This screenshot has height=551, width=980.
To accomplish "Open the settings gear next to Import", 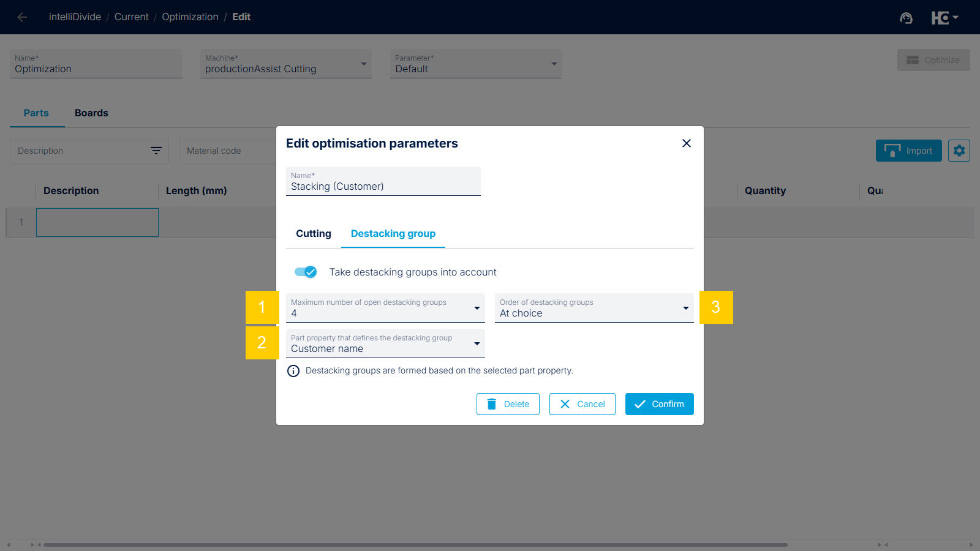I will pyautogui.click(x=959, y=151).
